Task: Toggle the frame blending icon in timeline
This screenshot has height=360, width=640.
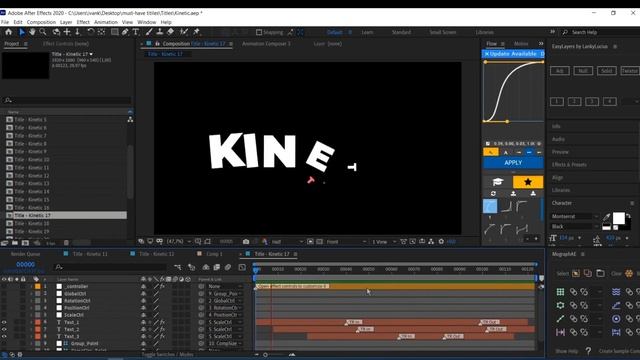Action: [217, 267]
